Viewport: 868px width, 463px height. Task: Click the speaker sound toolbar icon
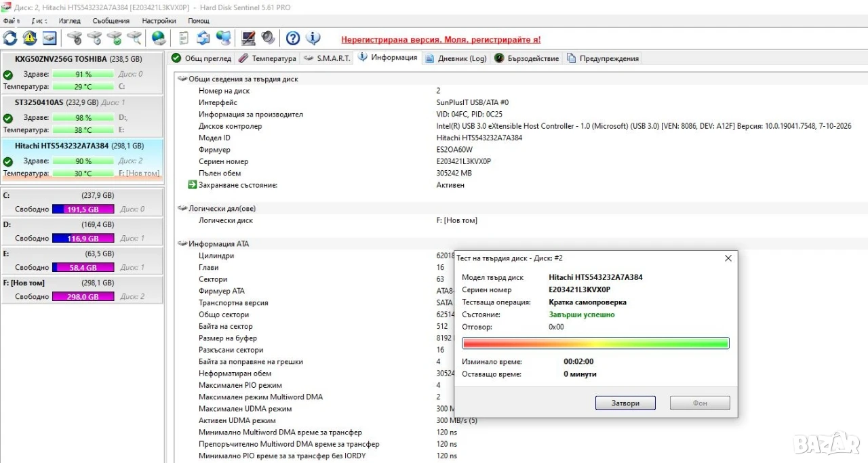(x=269, y=38)
